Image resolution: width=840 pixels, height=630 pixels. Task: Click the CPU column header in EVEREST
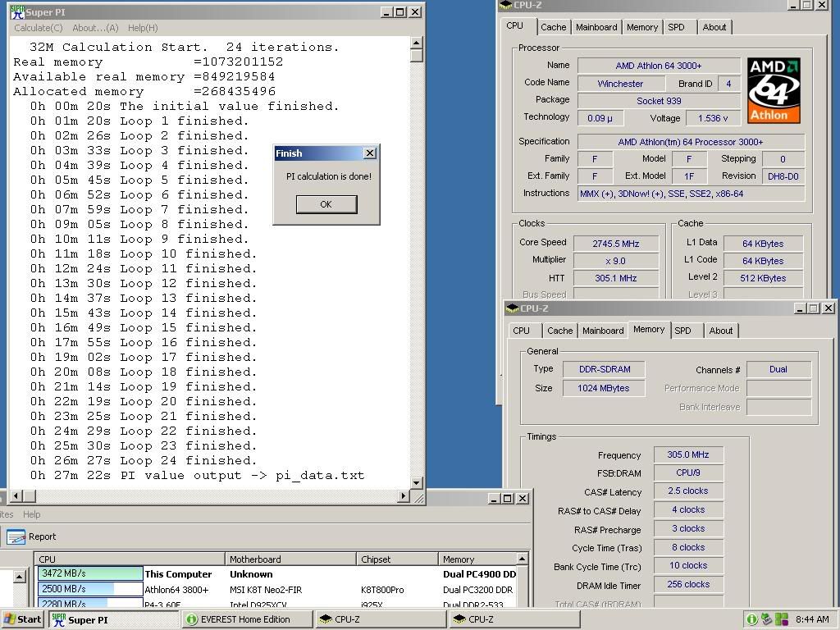pos(130,559)
